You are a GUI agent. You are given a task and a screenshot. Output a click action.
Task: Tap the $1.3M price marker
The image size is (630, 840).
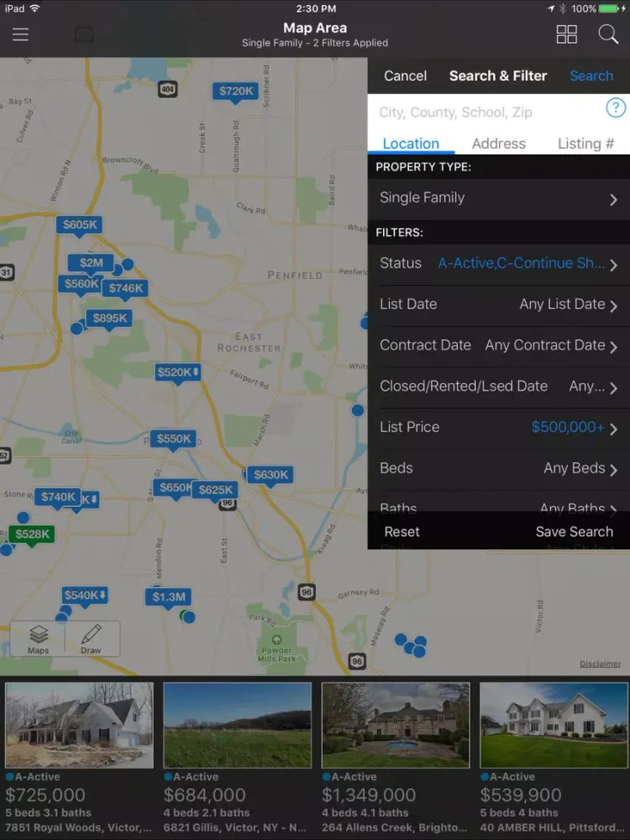[169, 597]
